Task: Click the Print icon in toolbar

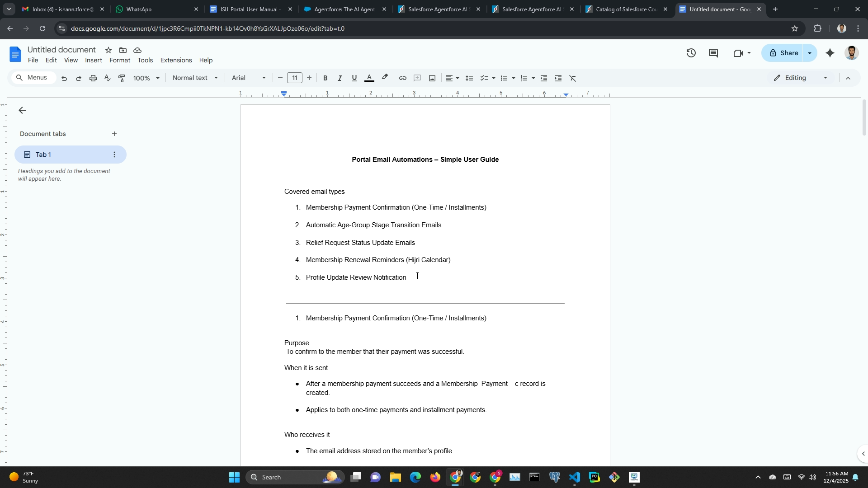Action: click(93, 78)
